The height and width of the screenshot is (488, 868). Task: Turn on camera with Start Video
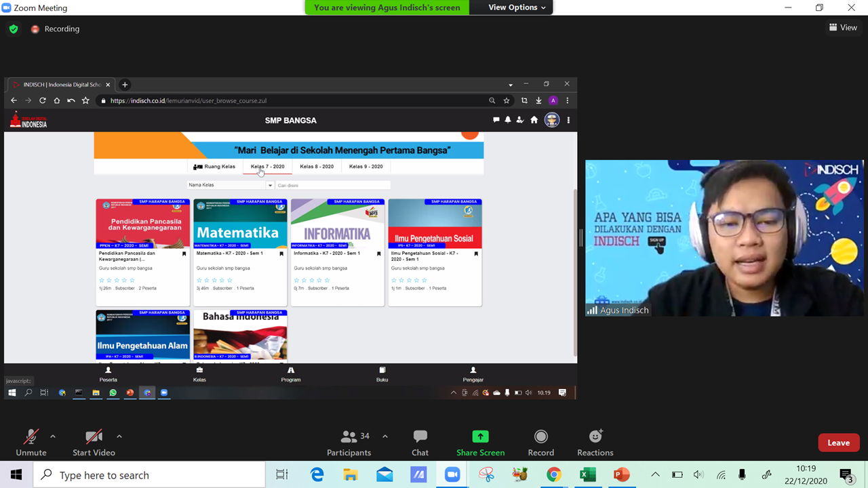94,443
